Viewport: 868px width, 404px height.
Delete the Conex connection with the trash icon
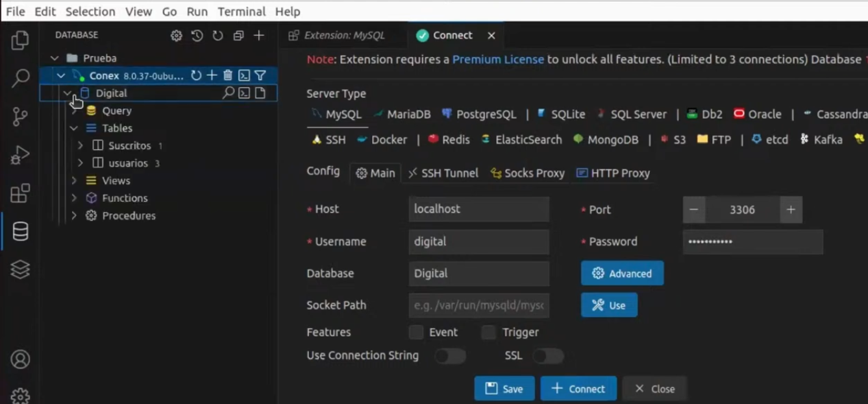[x=228, y=76]
